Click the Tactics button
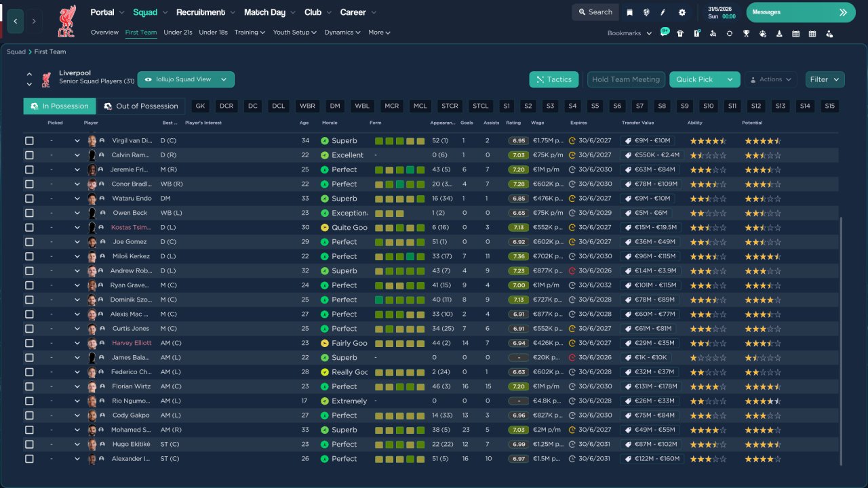The height and width of the screenshot is (488, 868). pos(554,79)
